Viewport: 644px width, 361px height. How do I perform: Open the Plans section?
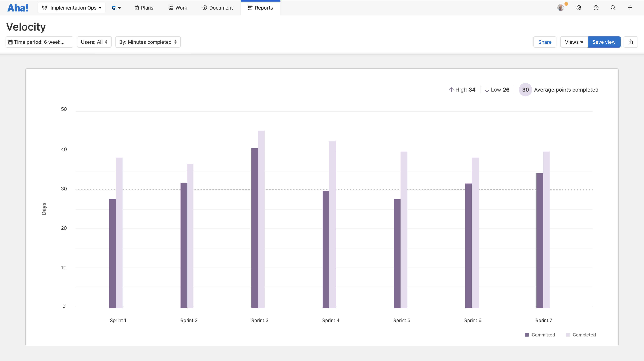(x=143, y=8)
